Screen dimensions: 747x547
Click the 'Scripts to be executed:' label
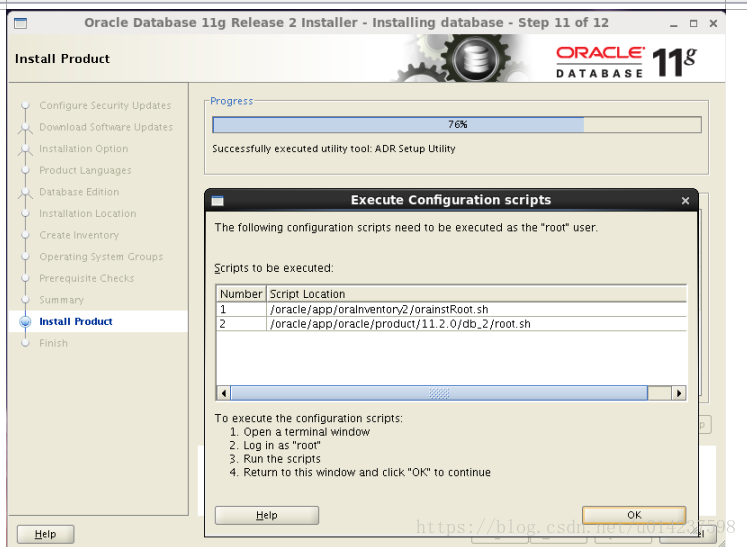273,268
